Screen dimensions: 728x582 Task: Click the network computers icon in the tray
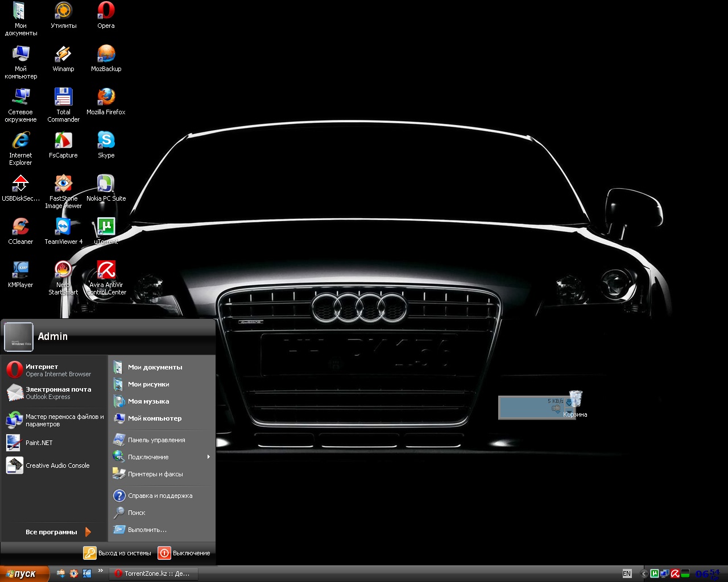coord(664,573)
